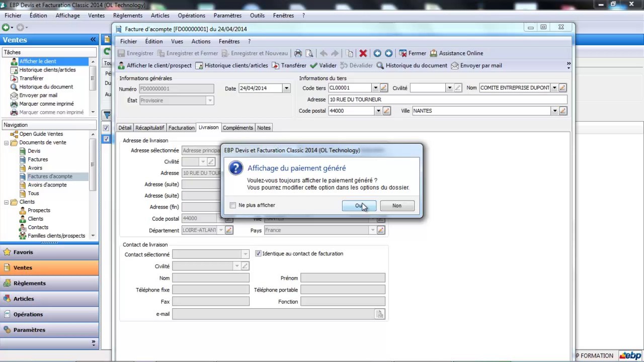Go to previous record with blue left arrow

tap(377, 53)
